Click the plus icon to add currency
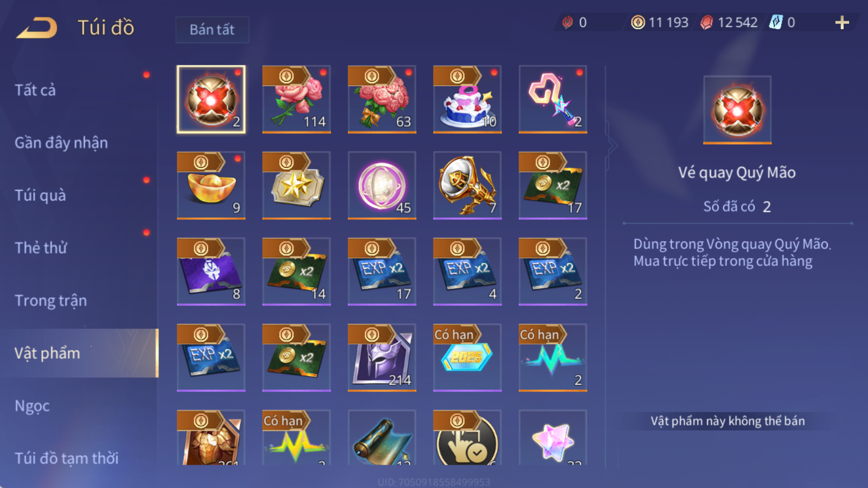Image resolution: width=868 pixels, height=488 pixels. point(842,22)
